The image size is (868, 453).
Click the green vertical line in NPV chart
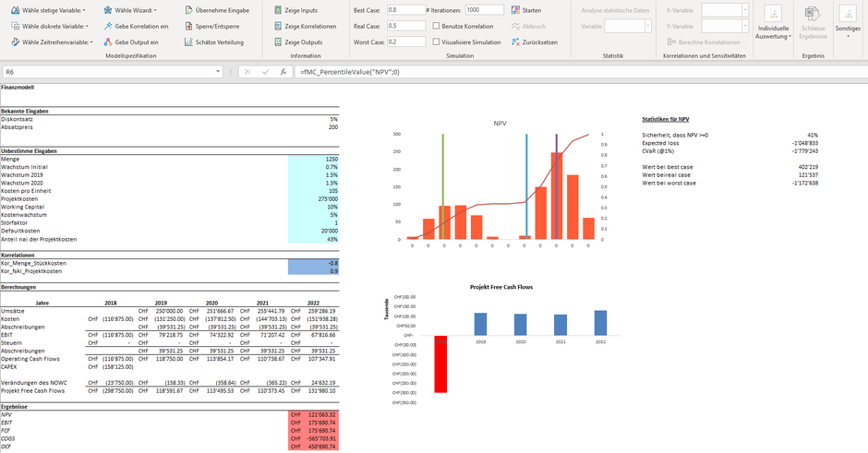(x=443, y=186)
